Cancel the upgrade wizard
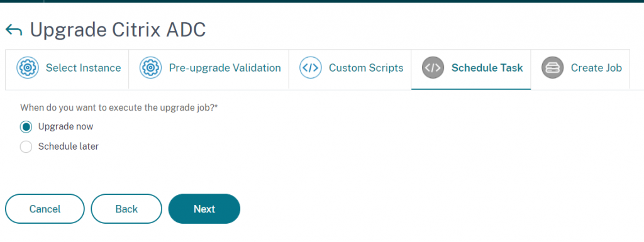Viewport: 644px width, 242px height. 45,209
